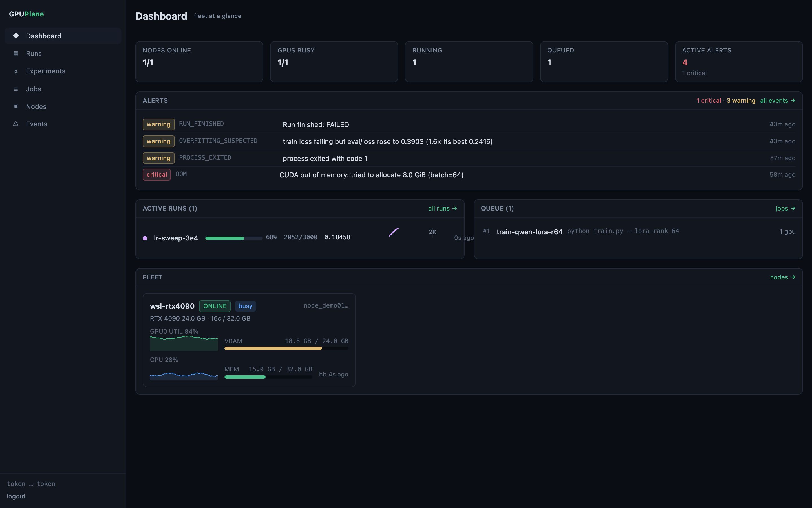Viewport: 812px width, 508px height.
Task: Follow the 'jobs →' link in Queue
Action: [x=785, y=209]
